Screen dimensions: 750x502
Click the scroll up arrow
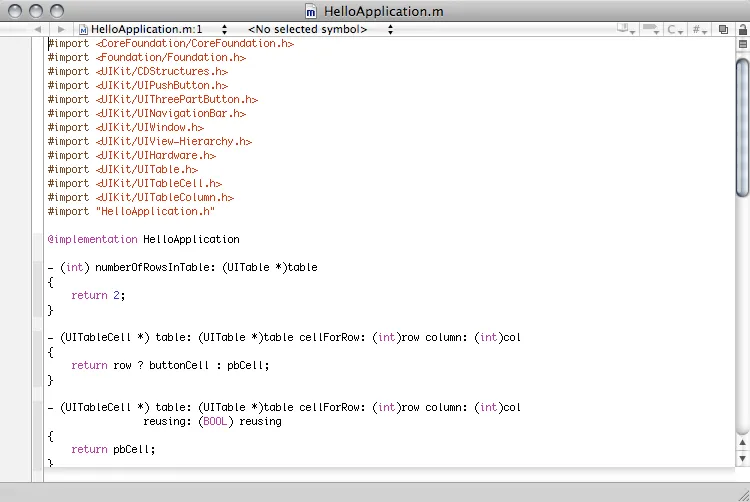[742, 443]
